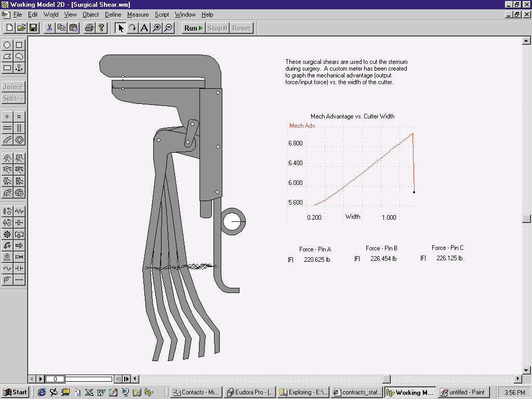Screen dimensions: 532x399
Task: Open the View menu
Action: click(70, 15)
